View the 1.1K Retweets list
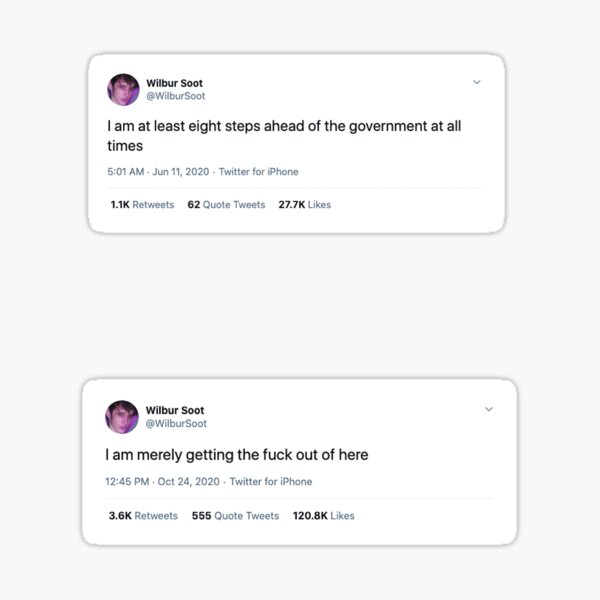Viewport: 600px width, 600px height. coord(141,205)
